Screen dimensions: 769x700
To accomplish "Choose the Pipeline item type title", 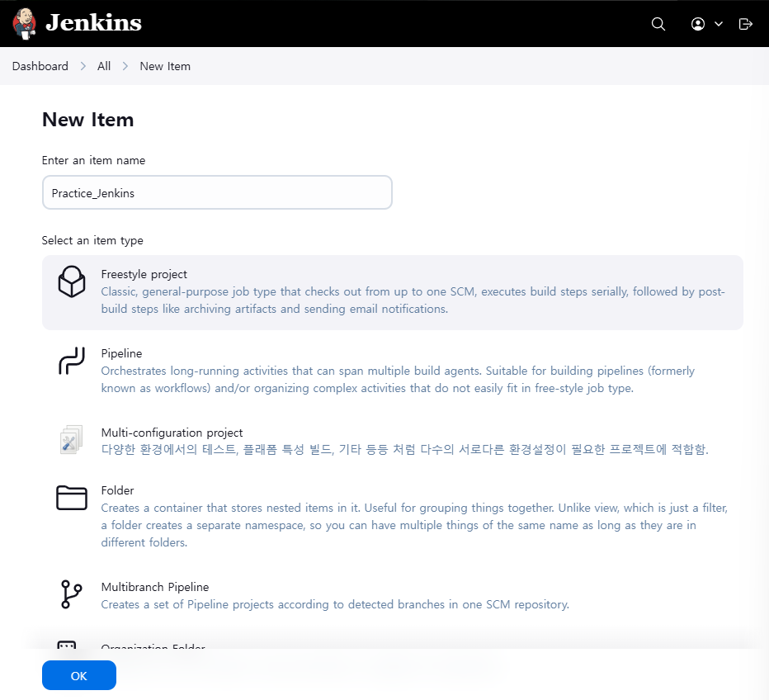I will click(121, 353).
